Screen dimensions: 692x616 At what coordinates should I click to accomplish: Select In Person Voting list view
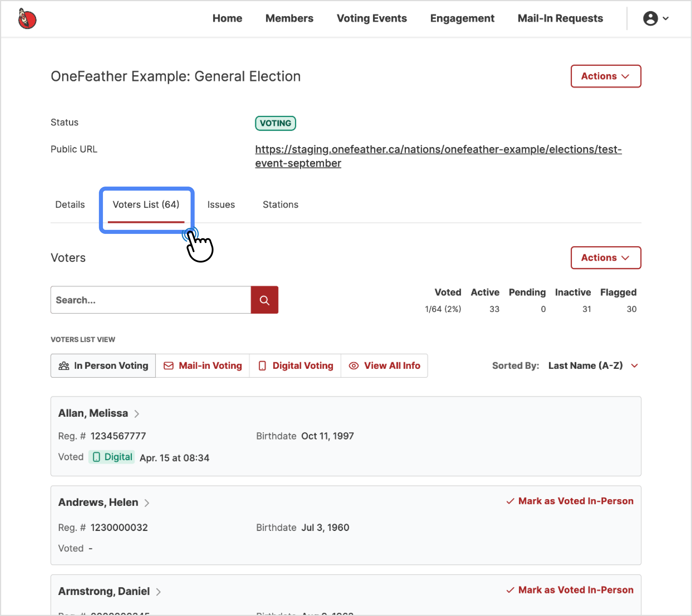click(x=103, y=366)
